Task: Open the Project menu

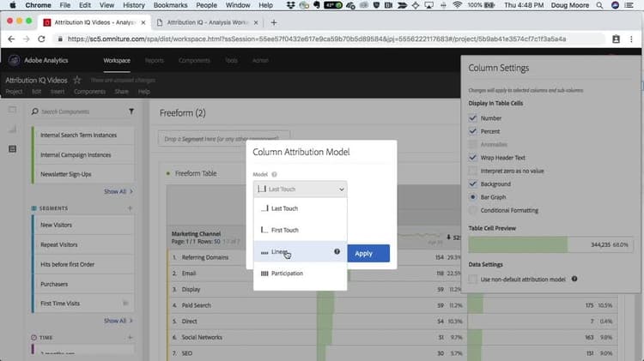Action: [x=14, y=92]
